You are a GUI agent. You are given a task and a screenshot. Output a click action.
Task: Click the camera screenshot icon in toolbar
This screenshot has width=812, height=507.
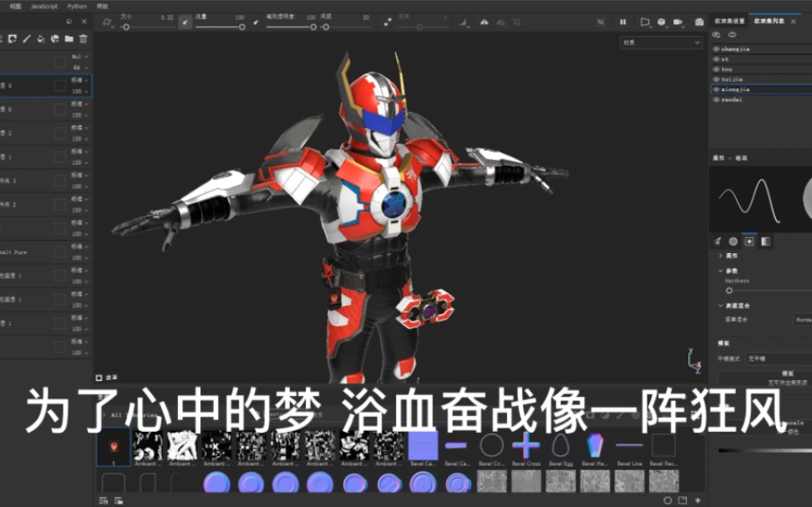[x=699, y=22]
